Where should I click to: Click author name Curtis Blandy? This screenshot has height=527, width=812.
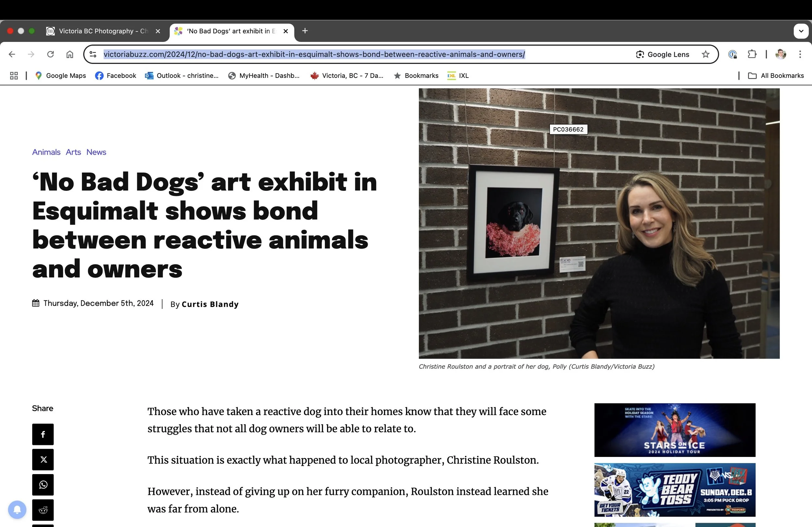(210, 304)
